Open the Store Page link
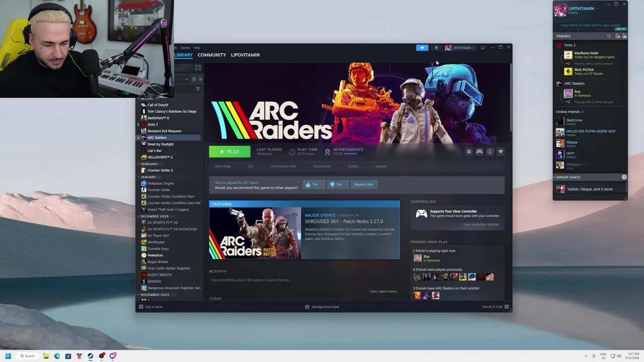Screen dimensions: 644x362 coord(223,166)
